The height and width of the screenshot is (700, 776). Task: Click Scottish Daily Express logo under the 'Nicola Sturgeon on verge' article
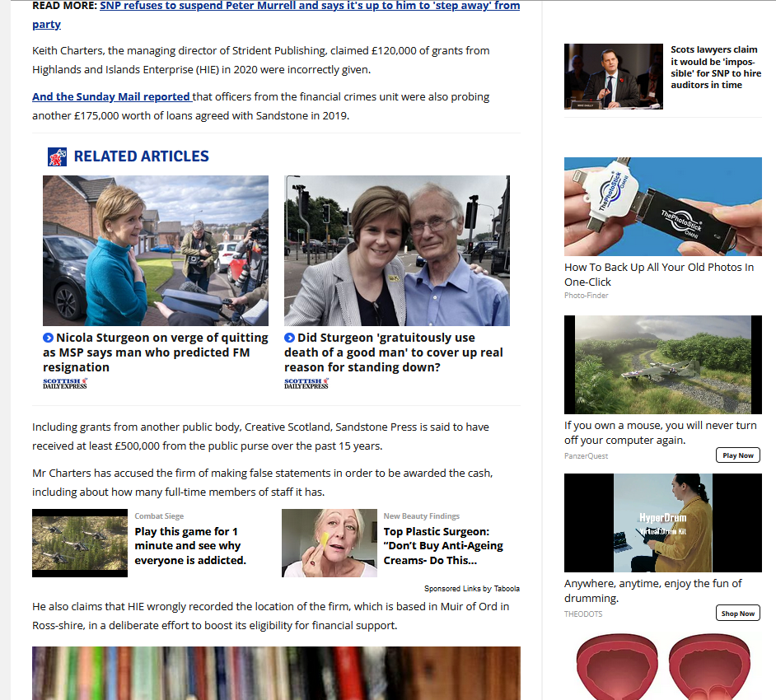pyautogui.click(x=65, y=384)
